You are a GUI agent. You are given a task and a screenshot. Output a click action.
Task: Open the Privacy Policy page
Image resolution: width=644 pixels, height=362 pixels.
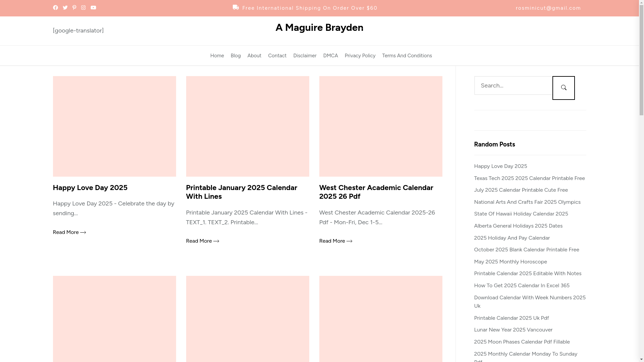[360, 56]
